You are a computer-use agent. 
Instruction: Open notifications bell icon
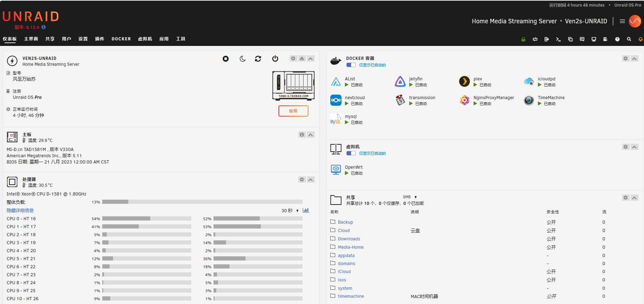(x=641, y=39)
